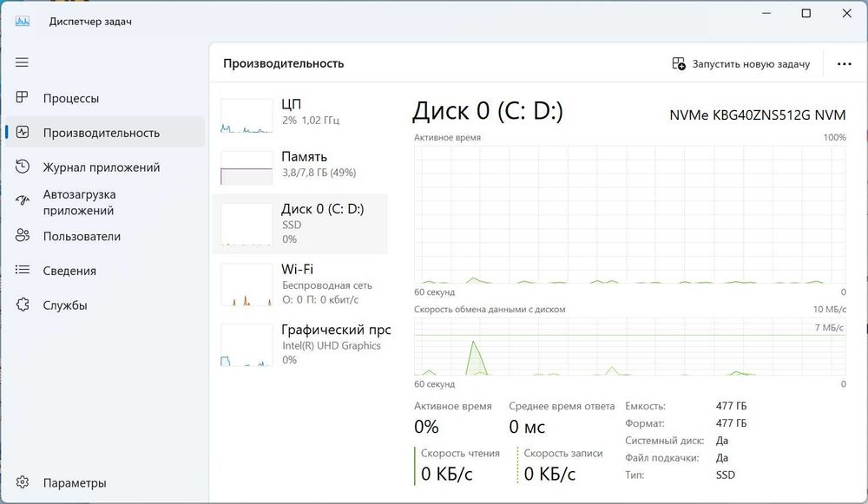This screenshot has width=868, height=504.
Task: Click the Performance pulse icon
Action: click(23, 133)
